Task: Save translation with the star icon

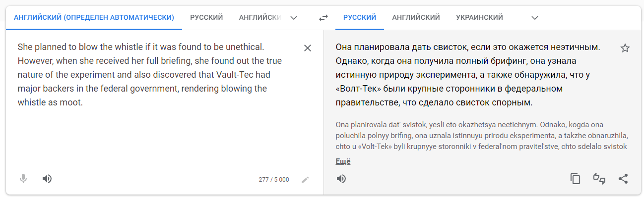Action: coord(625,48)
